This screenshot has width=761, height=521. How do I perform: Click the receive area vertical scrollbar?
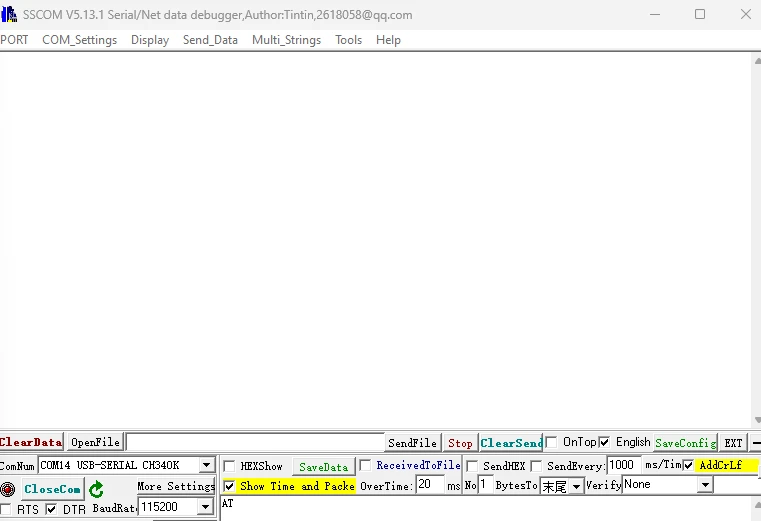pos(755,240)
